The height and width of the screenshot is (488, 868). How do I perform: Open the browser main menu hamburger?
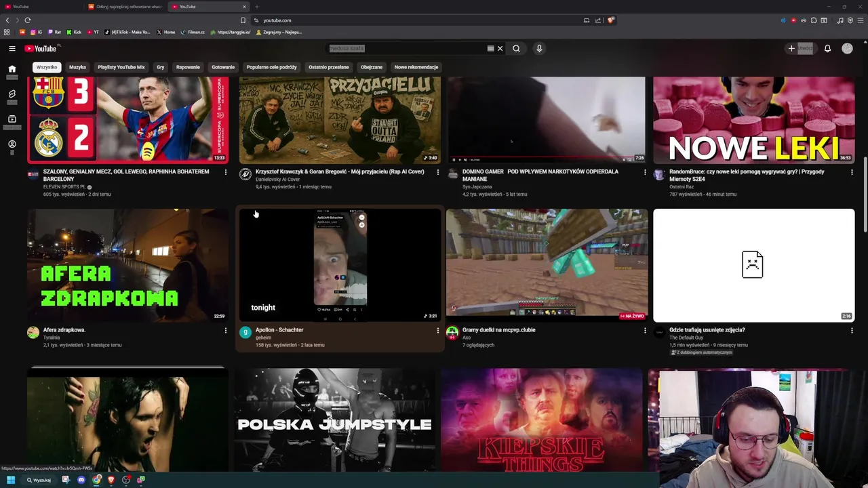(x=859, y=20)
